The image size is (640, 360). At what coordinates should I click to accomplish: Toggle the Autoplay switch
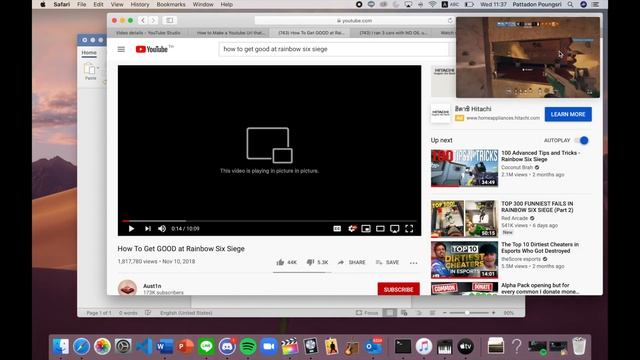(x=581, y=140)
